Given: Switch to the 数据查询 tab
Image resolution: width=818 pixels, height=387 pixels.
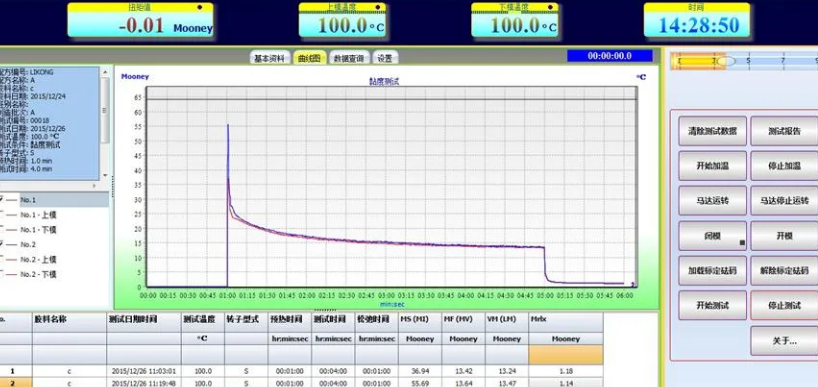Looking at the screenshot, I should coord(349,58).
